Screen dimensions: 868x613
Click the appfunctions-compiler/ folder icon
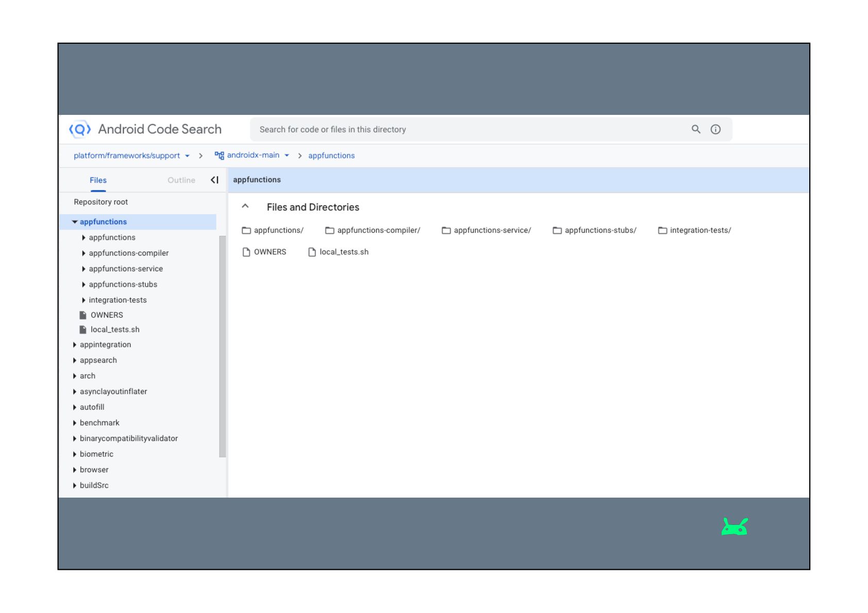pyautogui.click(x=330, y=230)
